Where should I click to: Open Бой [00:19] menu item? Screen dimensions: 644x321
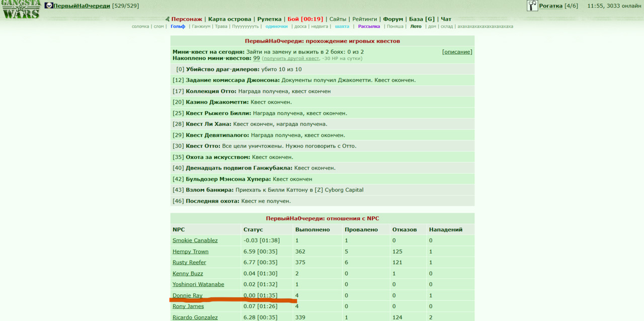click(305, 19)
